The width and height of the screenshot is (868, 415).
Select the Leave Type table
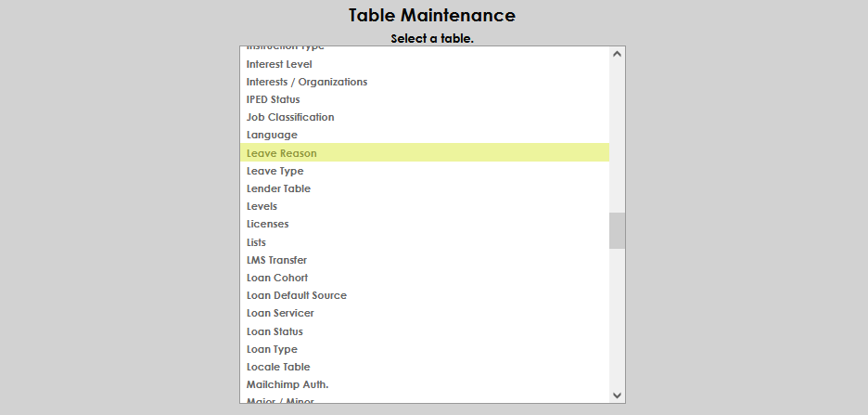[x=274, y=171]
